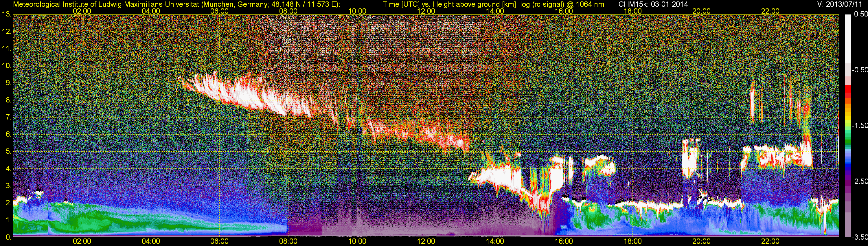Click the -2.50 value on the color scale
This screenshot has width=868, height=246.
[x=860, y=181]
